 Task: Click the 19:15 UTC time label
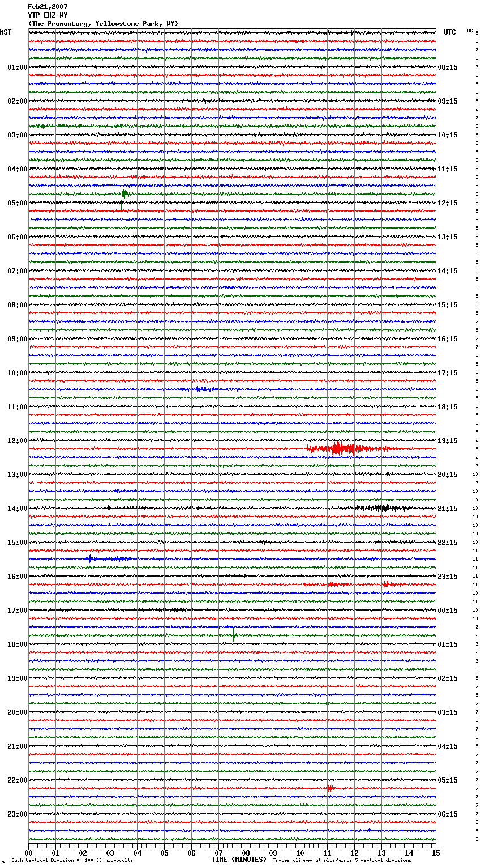[x=448, y=441]
